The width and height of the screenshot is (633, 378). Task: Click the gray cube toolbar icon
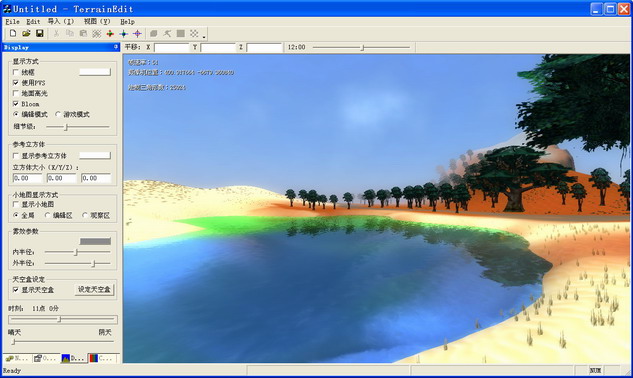point(154,34)
